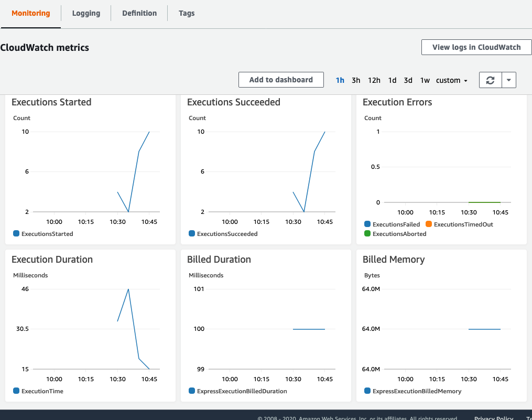Click the ExecutionTime legend icon
Screen dimensions: 532x420
pos(16,391)
